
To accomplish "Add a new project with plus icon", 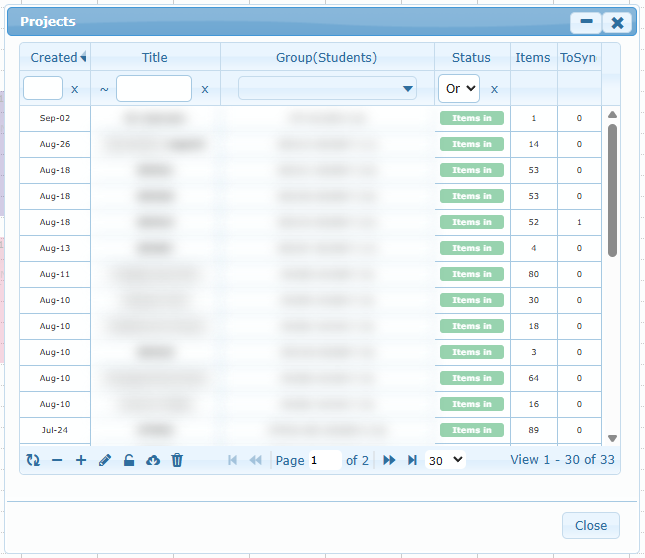I will click(81, 460).
